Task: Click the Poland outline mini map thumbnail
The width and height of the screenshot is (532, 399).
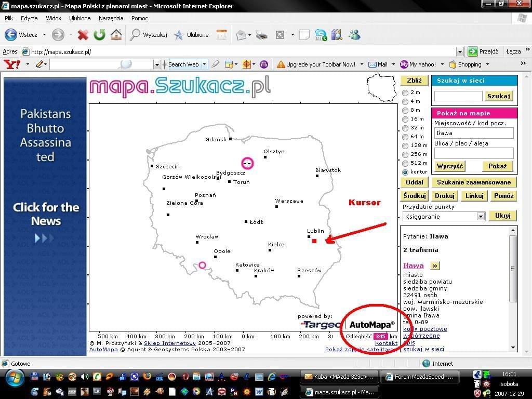Action: click(x=381, y=87)
